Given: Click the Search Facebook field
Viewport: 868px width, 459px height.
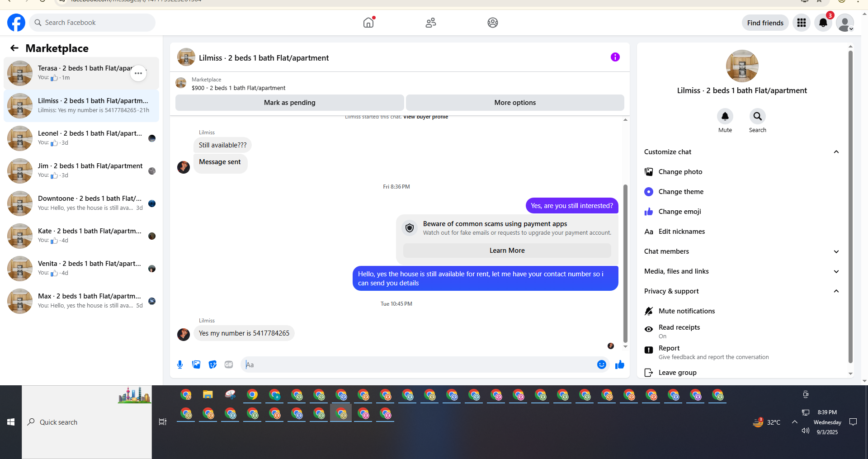Looking at the screenshot, I should click(x=92, y=23).
